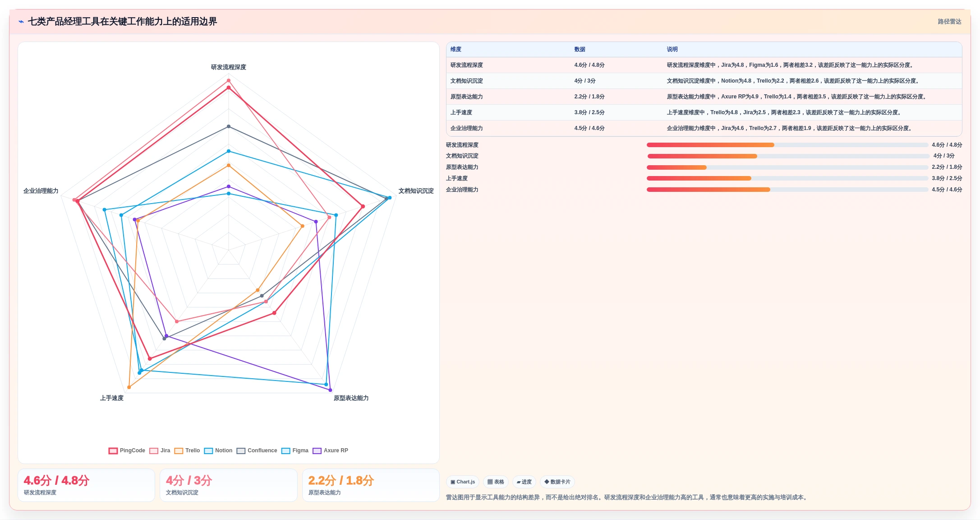Select the 数据 column header
The height and width of the screenshot is (520, 980).
point(580,49)
